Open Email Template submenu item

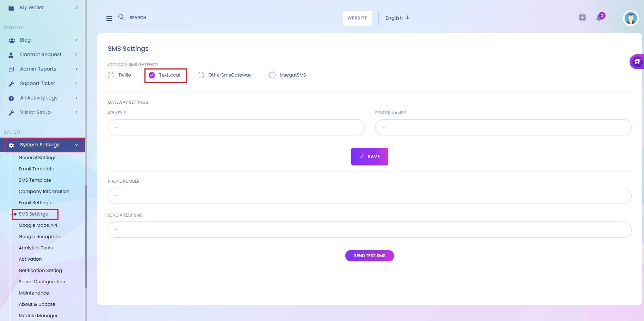coord(36,169)
